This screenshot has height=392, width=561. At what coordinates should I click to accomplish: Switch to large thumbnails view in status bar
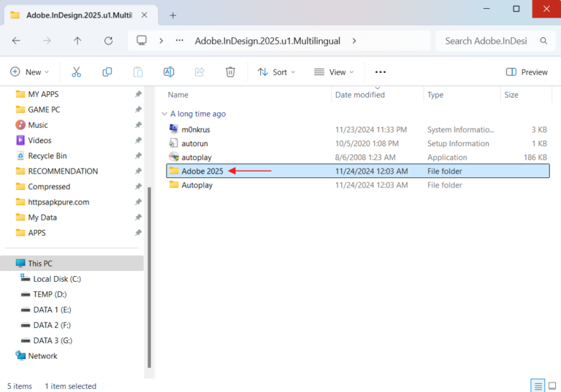[x=554, y=386]
